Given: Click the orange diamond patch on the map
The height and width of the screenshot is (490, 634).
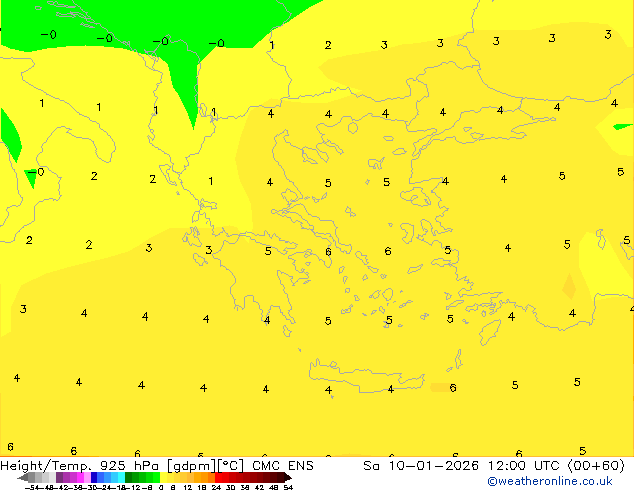Looking at the screenshot, I should tap(569, 286).
